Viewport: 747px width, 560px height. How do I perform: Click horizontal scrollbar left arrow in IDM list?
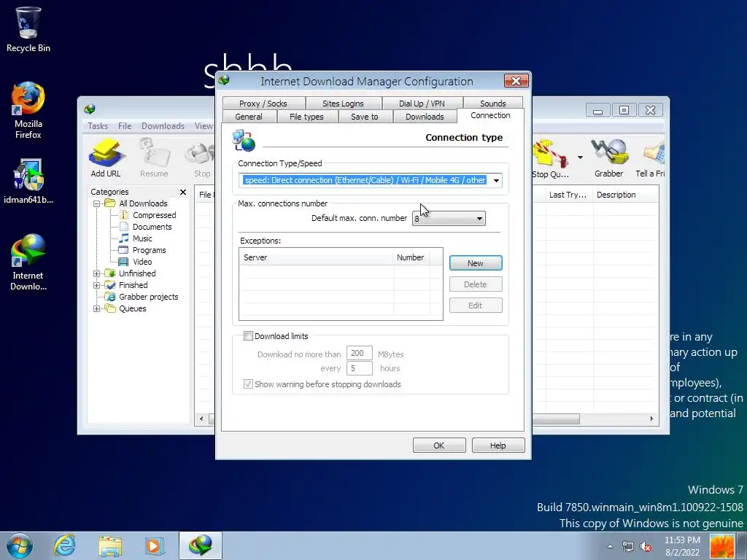pyautogui.click(x=201, y=419)
